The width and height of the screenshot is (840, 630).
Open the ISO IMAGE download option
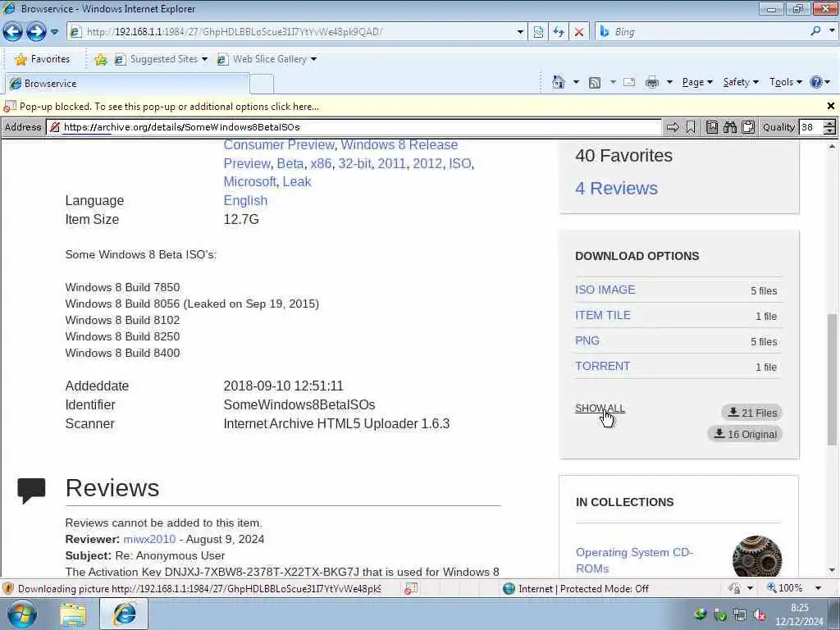coord(605,290)
